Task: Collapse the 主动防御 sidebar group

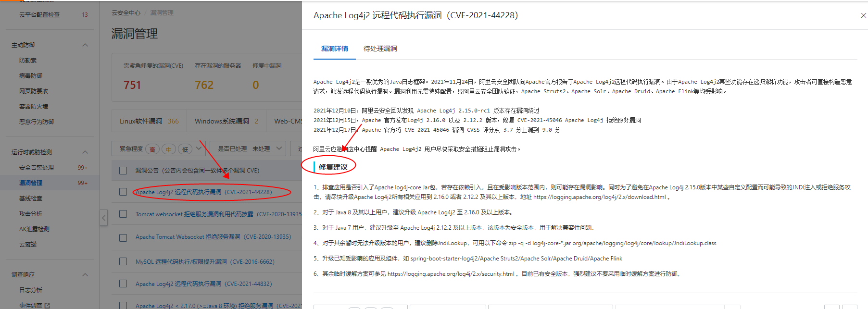Action: pos(85,45)
